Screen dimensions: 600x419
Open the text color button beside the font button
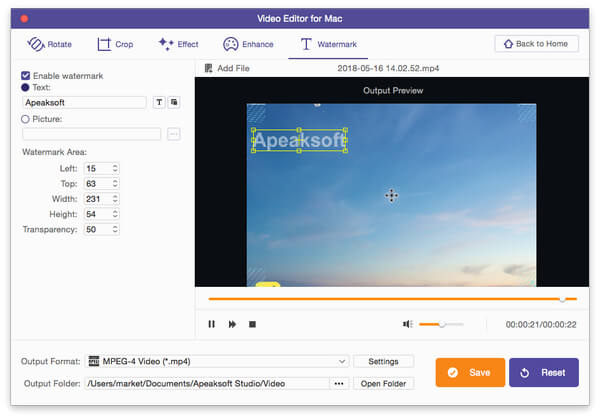click(x=174, y=102)
